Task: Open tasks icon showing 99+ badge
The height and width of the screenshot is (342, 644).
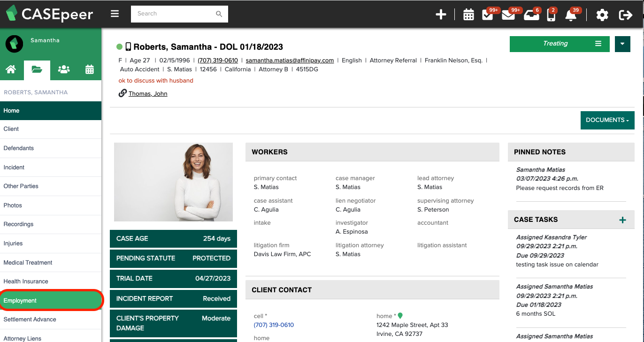Action: tap(487, 14)
